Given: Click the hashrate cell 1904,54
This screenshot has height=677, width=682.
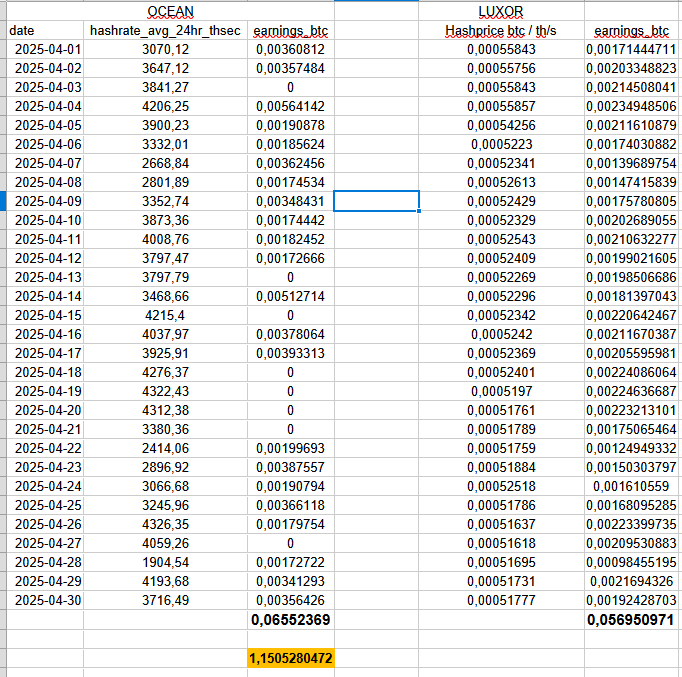Looking at the screenshot, I should point(165,562).
